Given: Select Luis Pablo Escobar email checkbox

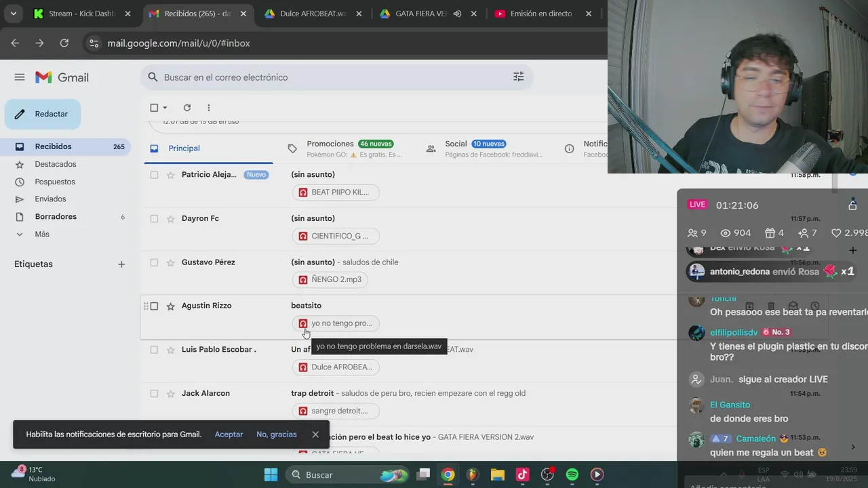Looking at the screenshot, I should click(154, 350).
